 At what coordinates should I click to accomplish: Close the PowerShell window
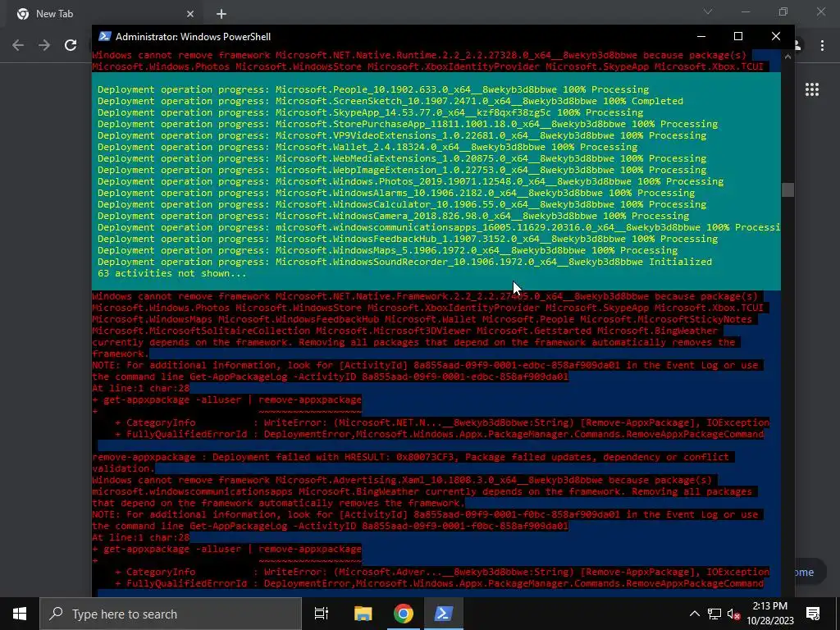[776, 36]
